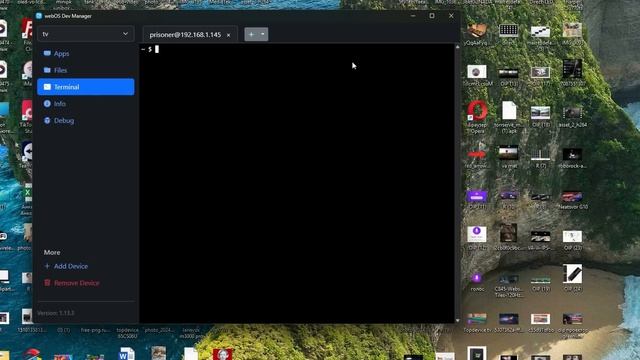Click the terminal scrollbar up arrow

(x=457, y=47)
